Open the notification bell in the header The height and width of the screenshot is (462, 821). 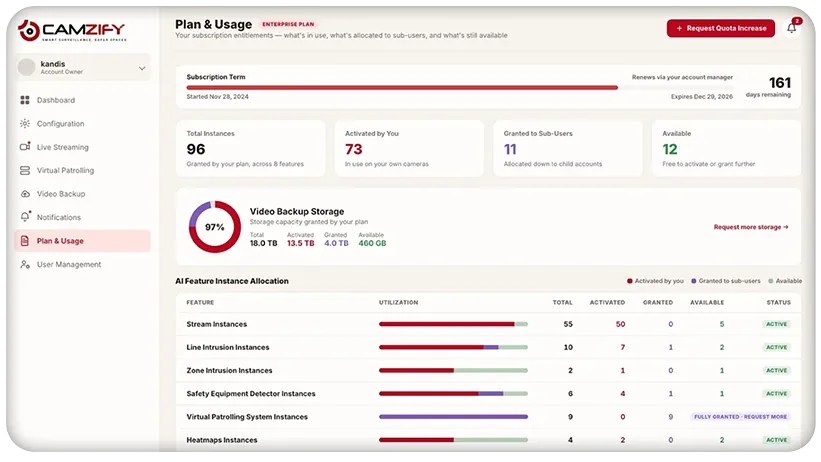pyautogui.click(x=792, y=28)
